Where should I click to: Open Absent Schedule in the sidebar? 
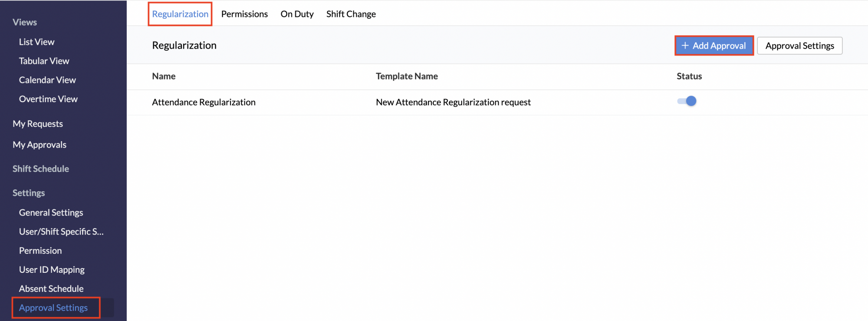point(51,289)
